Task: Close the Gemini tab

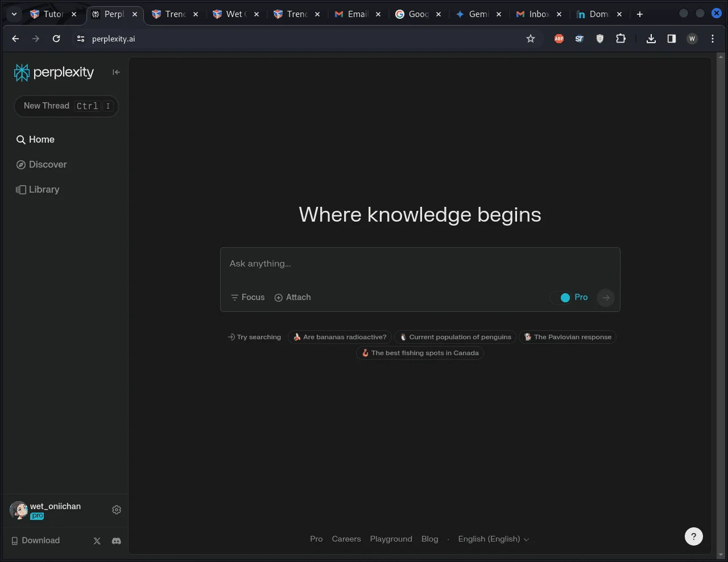Action: tap(499, 14)
